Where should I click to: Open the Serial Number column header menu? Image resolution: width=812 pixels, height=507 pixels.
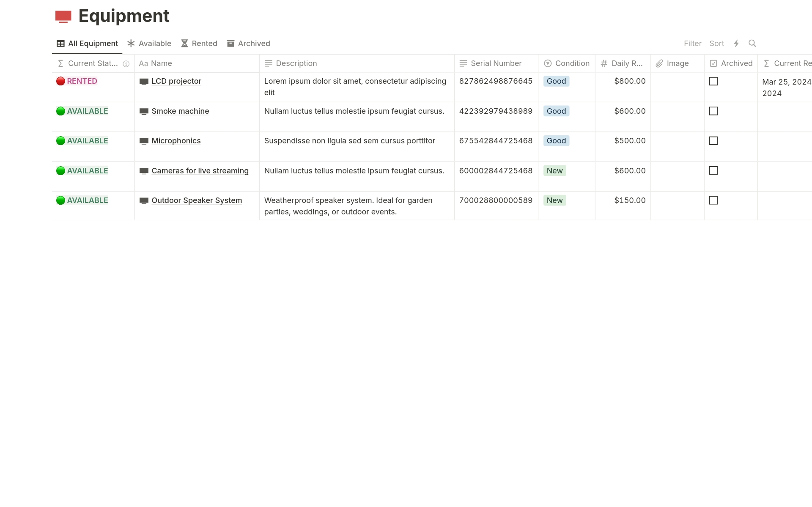(496, 63)
